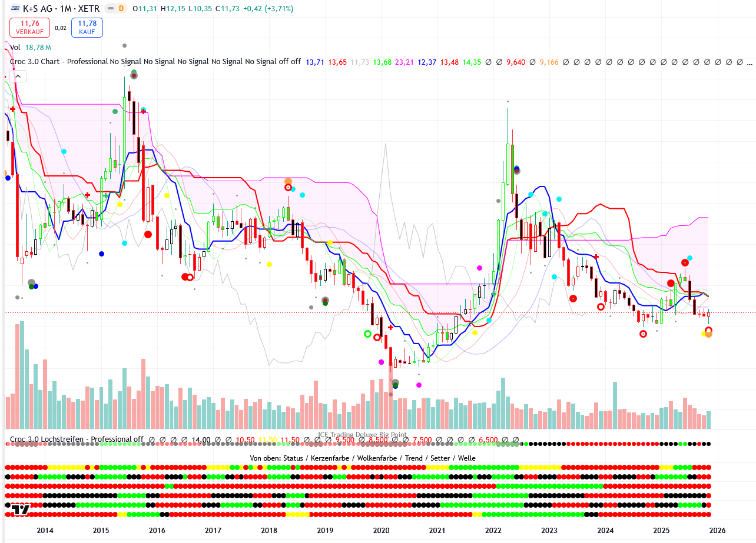Select the Vol indicator legend
Image resolution: width=756 pixels, height=543 pixels.
pyautogui.click(x=15, y=48)
